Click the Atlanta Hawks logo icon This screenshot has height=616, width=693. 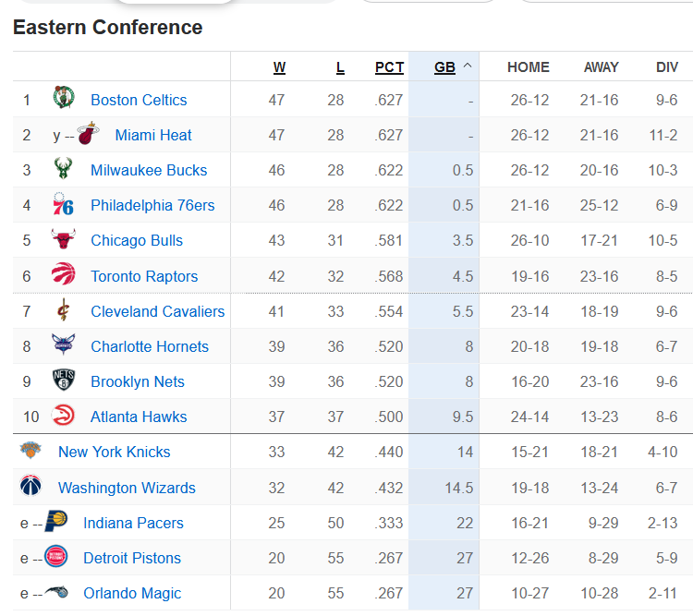click(63, 415)
